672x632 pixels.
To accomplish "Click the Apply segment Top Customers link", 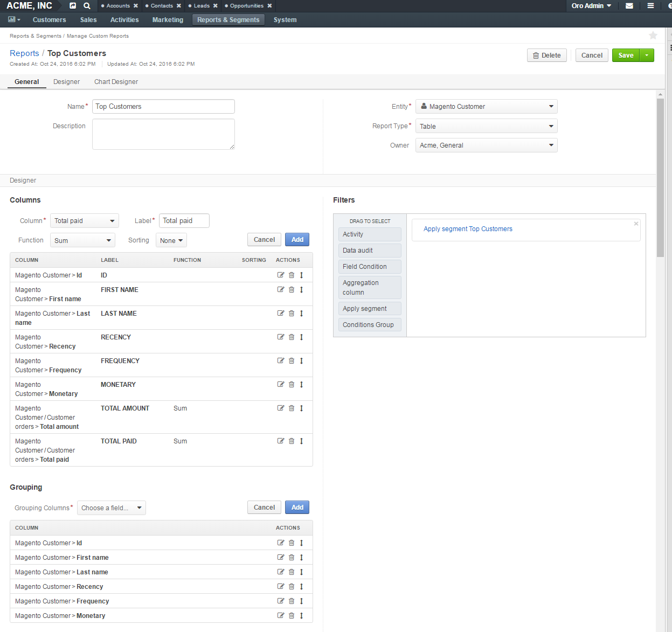I will point(468,229).
